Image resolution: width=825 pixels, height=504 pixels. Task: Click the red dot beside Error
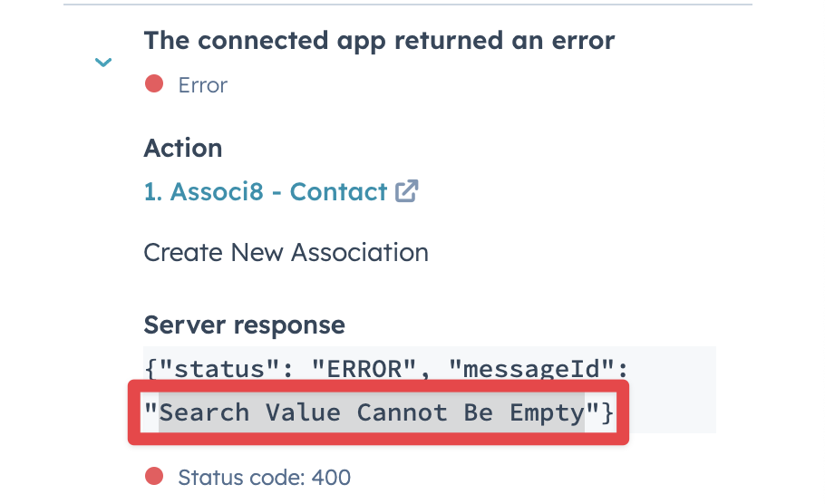click(154, 84)
